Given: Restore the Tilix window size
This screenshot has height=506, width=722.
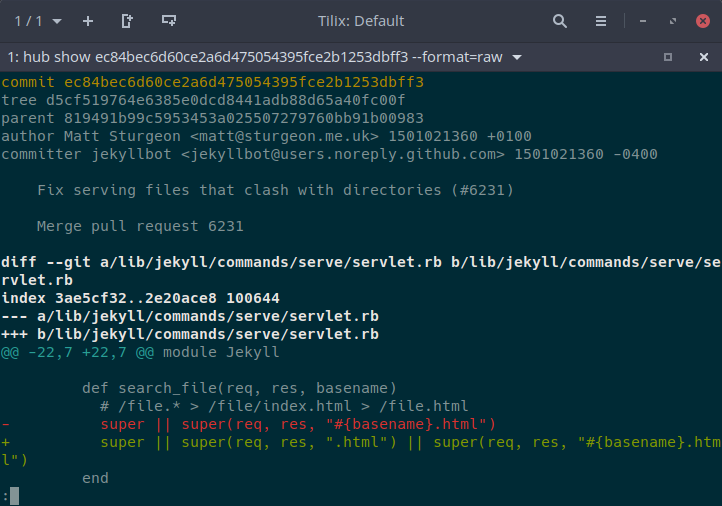Looking at the screenshot, I should [673, 21].
